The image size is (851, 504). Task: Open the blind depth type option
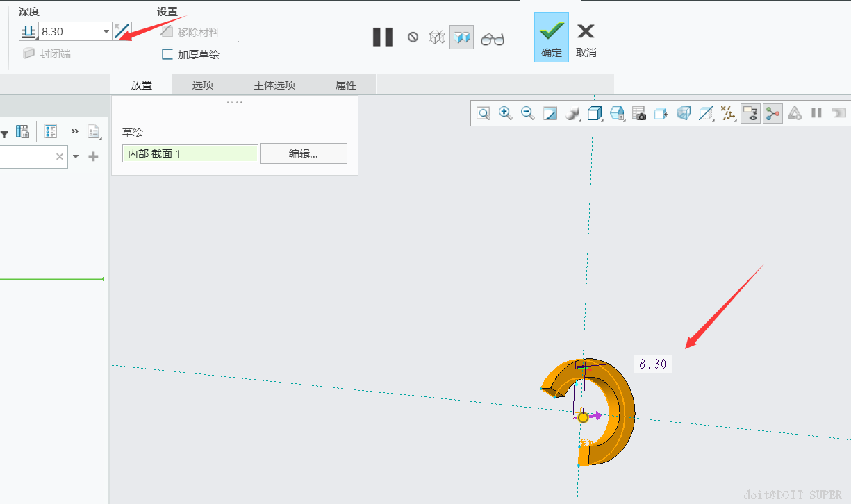click(x=28, y=31)
